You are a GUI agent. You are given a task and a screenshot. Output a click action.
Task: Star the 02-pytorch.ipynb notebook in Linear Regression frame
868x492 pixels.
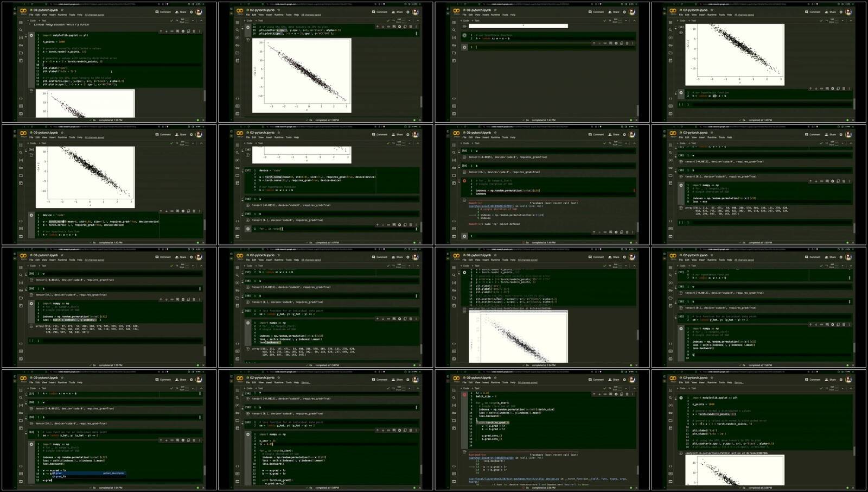pos(62,10)
